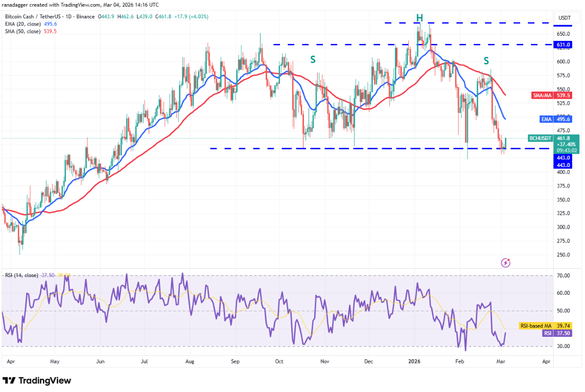Open the USDT currency selector on price scale
The width and height of the screenshot is (585, 392).
coord(564,17)
